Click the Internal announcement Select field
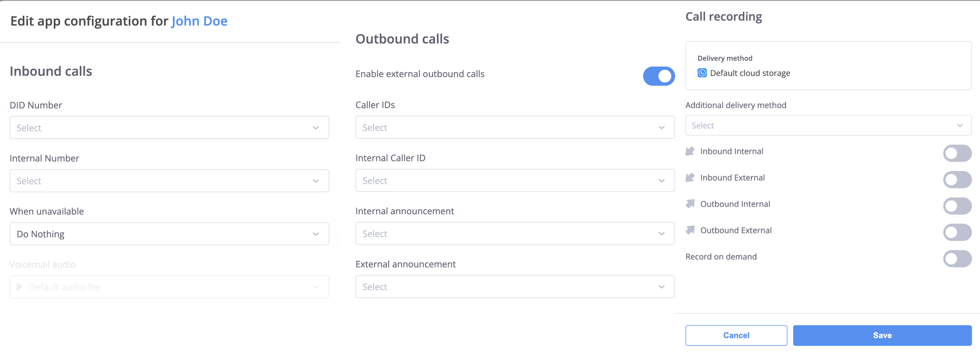 pos(512,233)
